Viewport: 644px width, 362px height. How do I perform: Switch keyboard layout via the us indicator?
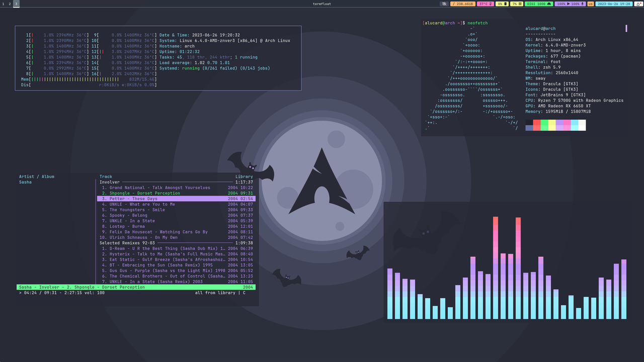pos(590,4)
